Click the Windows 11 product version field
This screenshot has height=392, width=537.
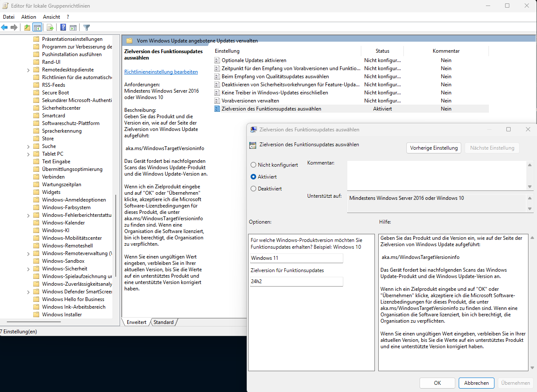pos(296,258)
